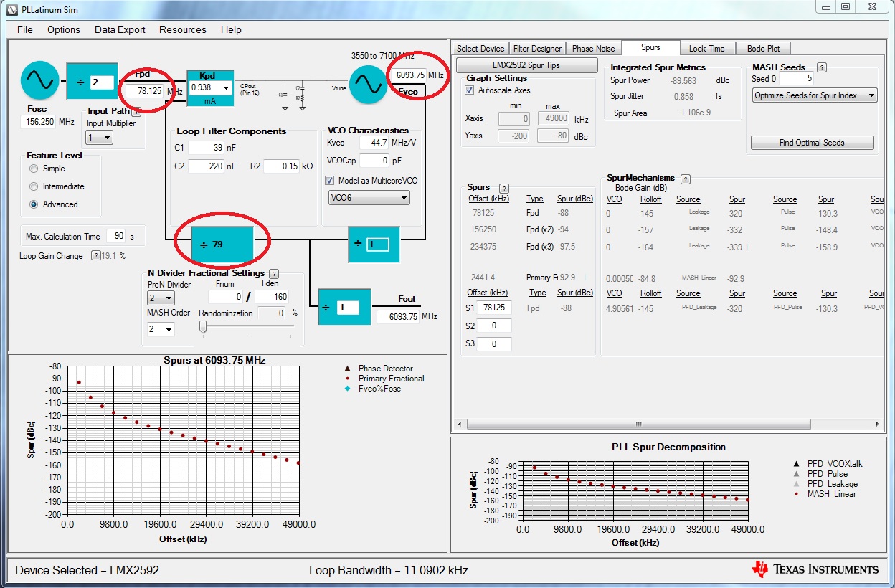Image resolution: width=895 pixels, height=588 pixels.
Task: Click the MASH Seeds help icon
Action: click(x=822, y=67)
